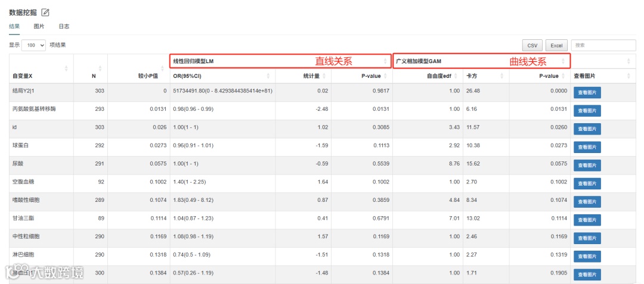Screen dimensions: 644x284
Task: Click 查看图片 button for 丙氨酸氨基转移酶 row
Action: pos(587,111)
